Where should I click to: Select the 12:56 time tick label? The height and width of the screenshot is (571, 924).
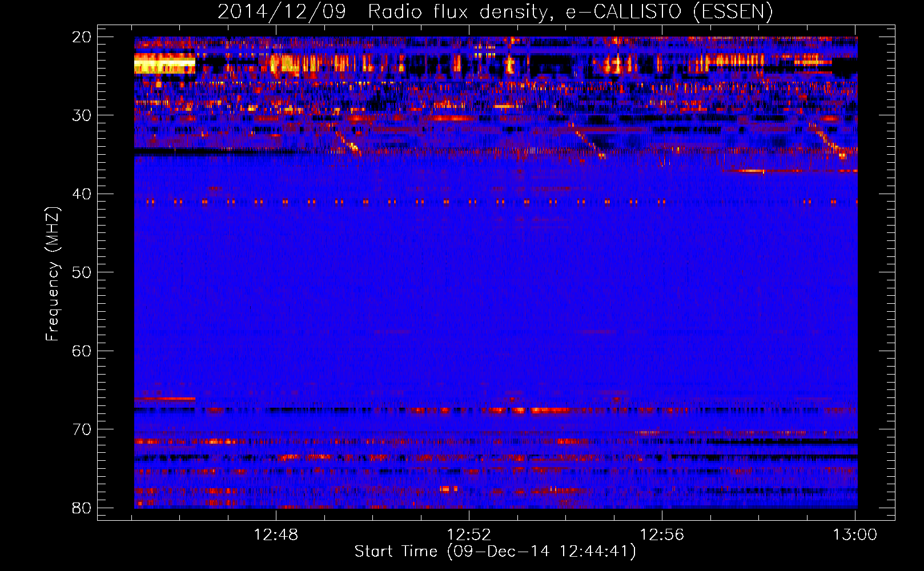(662, 535)
